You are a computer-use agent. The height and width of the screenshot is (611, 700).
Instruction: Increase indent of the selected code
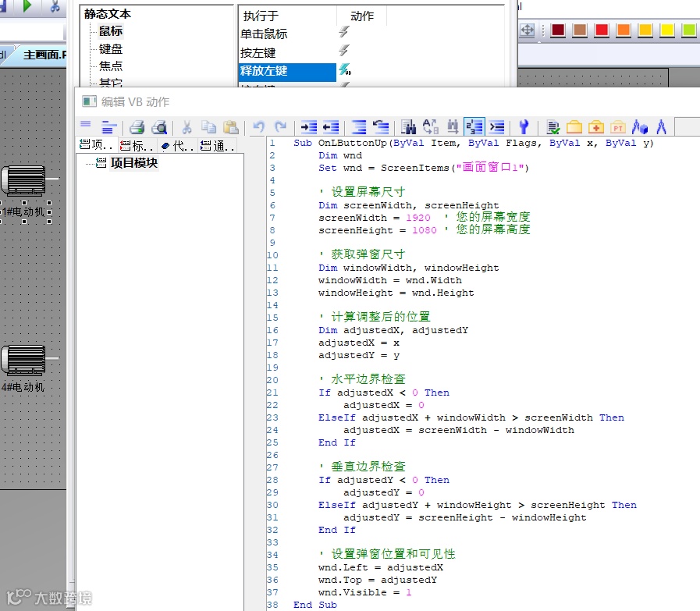(309, 127)
